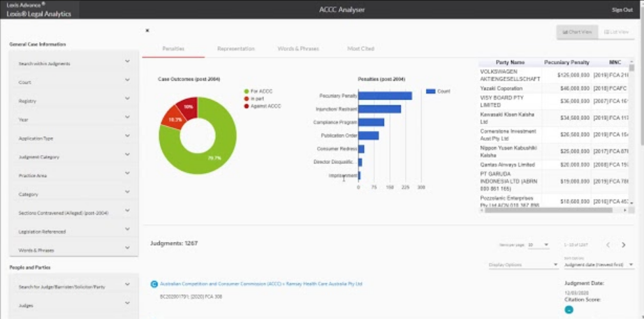Open the Representation tab
644x319 pixels.
[x=236, y=48]
